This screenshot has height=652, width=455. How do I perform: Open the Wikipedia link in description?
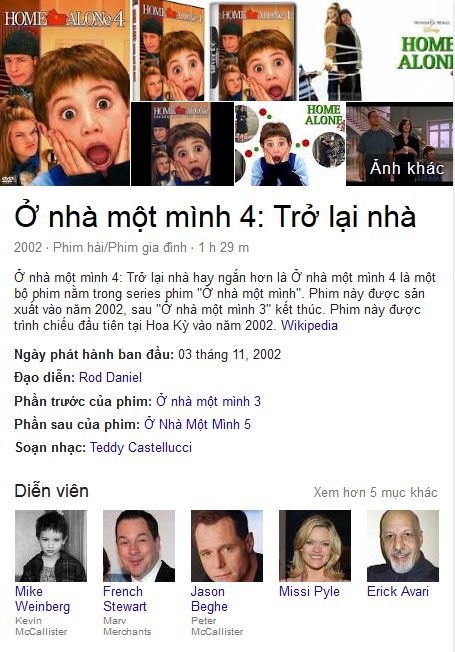tap(309, 325)
